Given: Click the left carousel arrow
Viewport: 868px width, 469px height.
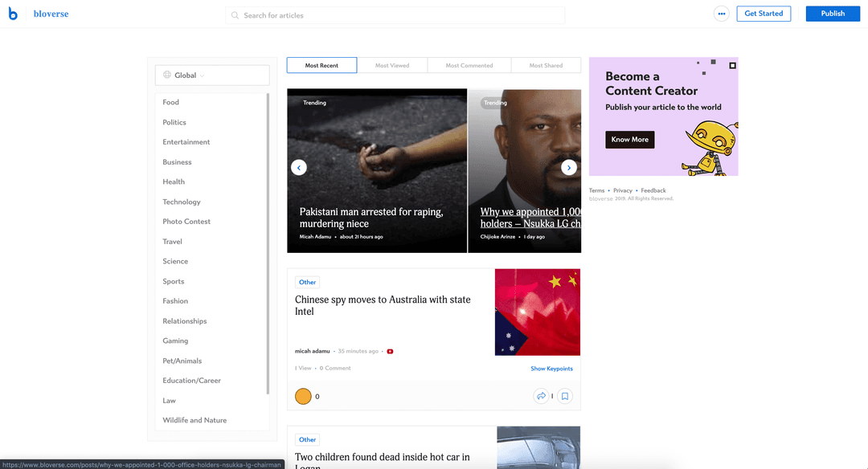Looking at the screenshot, I should click(299, 167).
